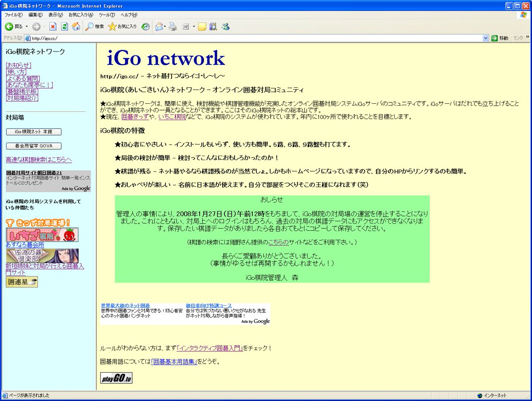The height and width of the screenshot is (401, 532).
Task: Open the Search (検索) magnifier button
Action: click(94, 27)
